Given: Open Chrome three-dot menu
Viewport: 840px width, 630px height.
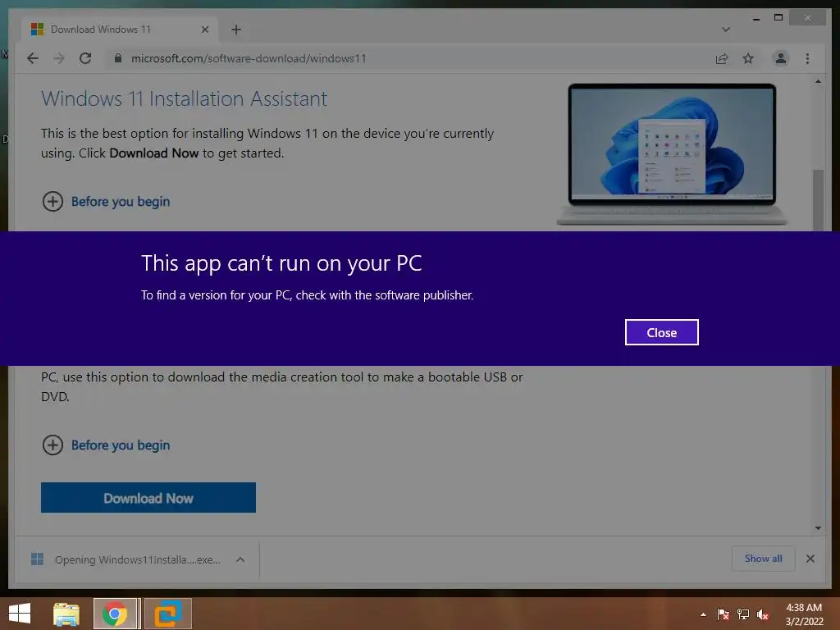Looking at the screenshot, I should 807,58.
